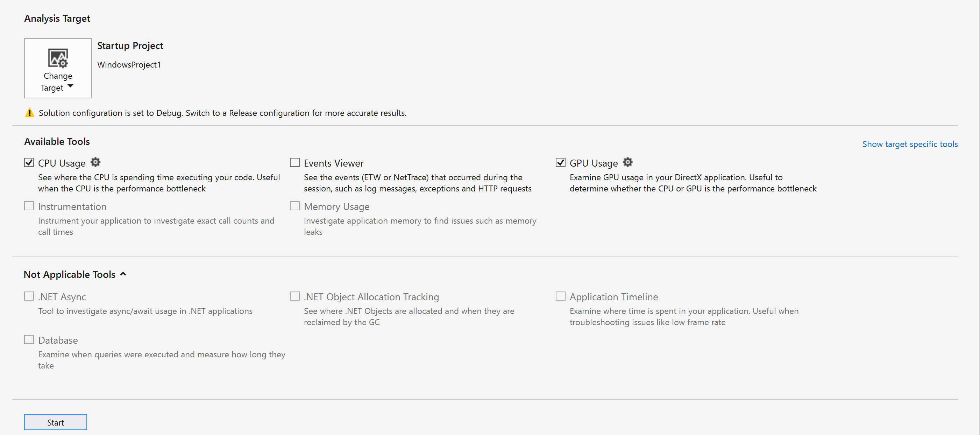Viewport: 980px width, 435px height.
Task: Tick the .NET Object Allocation Tracking checkbox
Action: (x=295, y=296)
